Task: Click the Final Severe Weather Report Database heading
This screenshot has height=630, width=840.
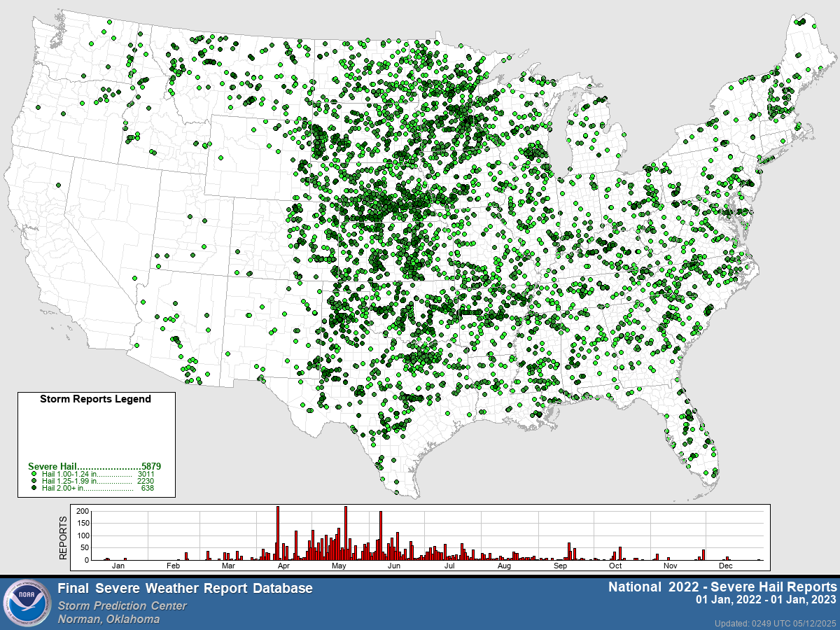Action: 185,589
